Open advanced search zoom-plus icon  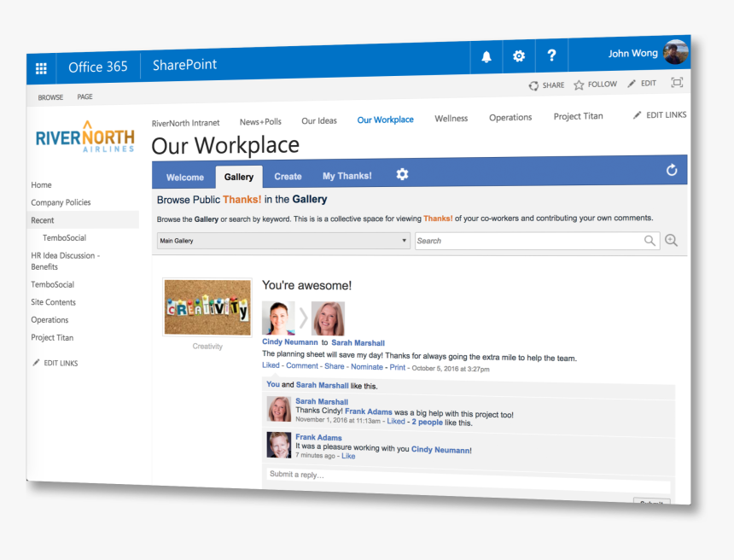click(672, 240)
